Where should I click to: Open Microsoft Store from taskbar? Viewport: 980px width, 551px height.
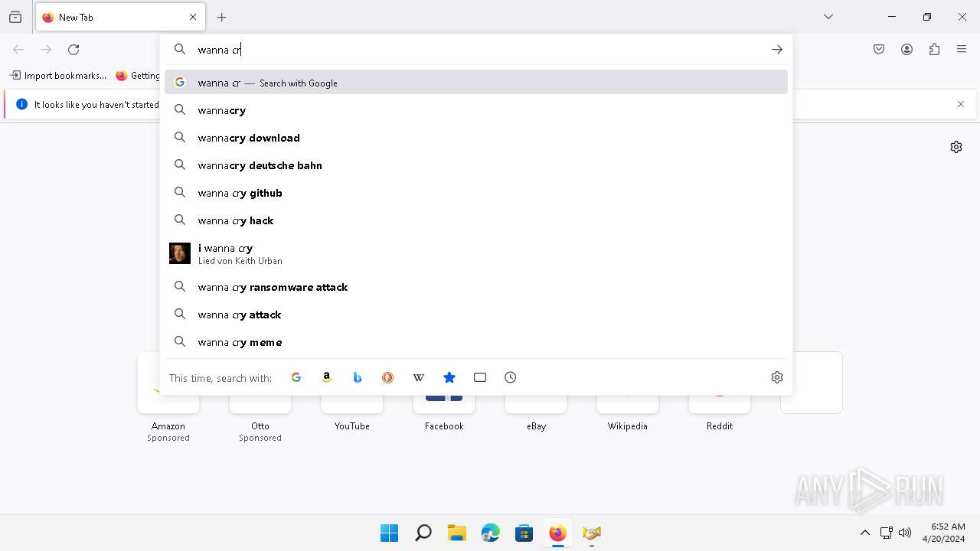pos(524,533)
